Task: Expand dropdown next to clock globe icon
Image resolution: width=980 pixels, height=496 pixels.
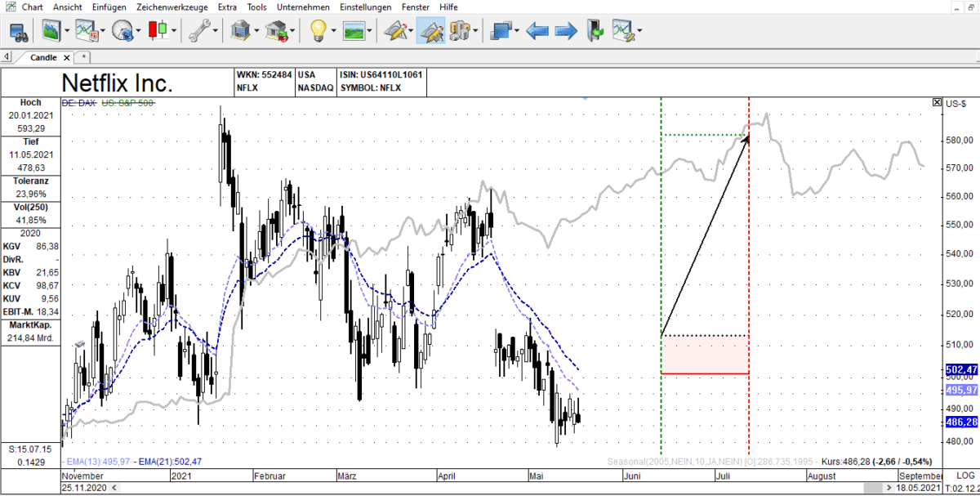Action: [138, 32]
